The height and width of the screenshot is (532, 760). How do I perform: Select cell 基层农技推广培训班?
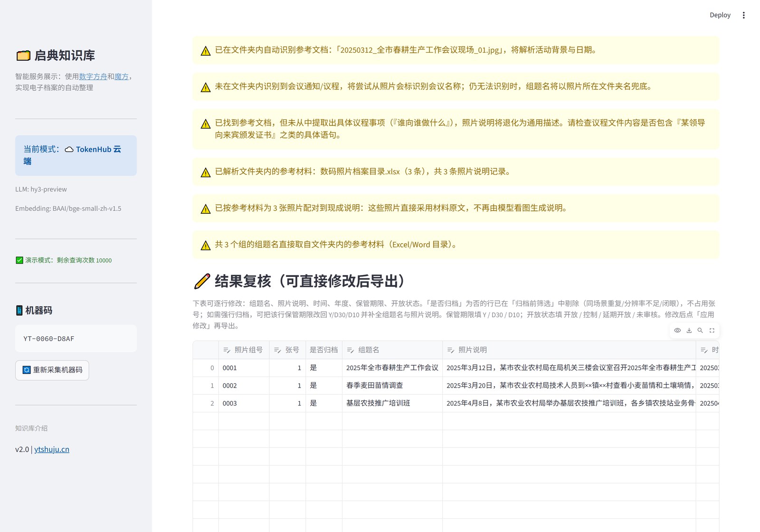point(392,403)
